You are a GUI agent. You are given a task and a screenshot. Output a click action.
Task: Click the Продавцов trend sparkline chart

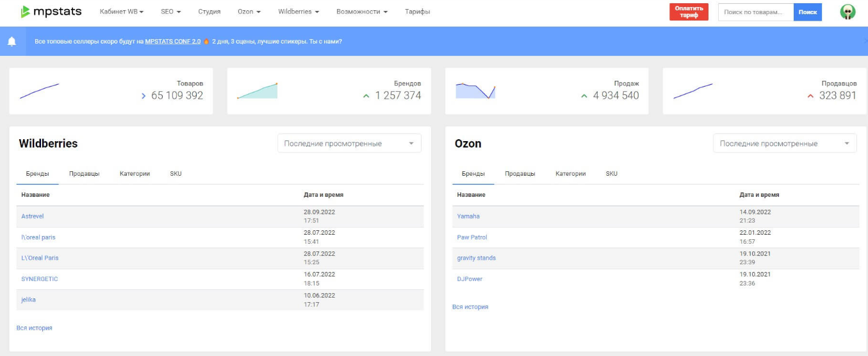(692, 91)
